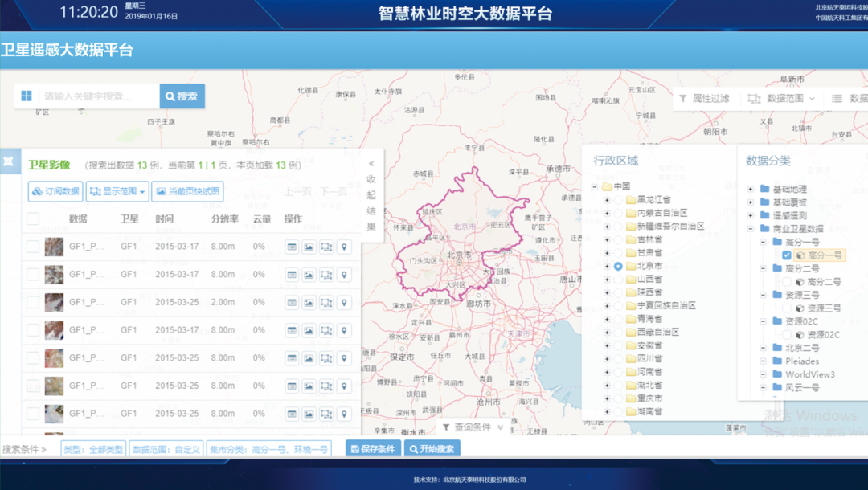This screenshot has width=868, height=490.
Task: Close the 卫星影像 results panel with X icon
Action: tap(8, 161)
